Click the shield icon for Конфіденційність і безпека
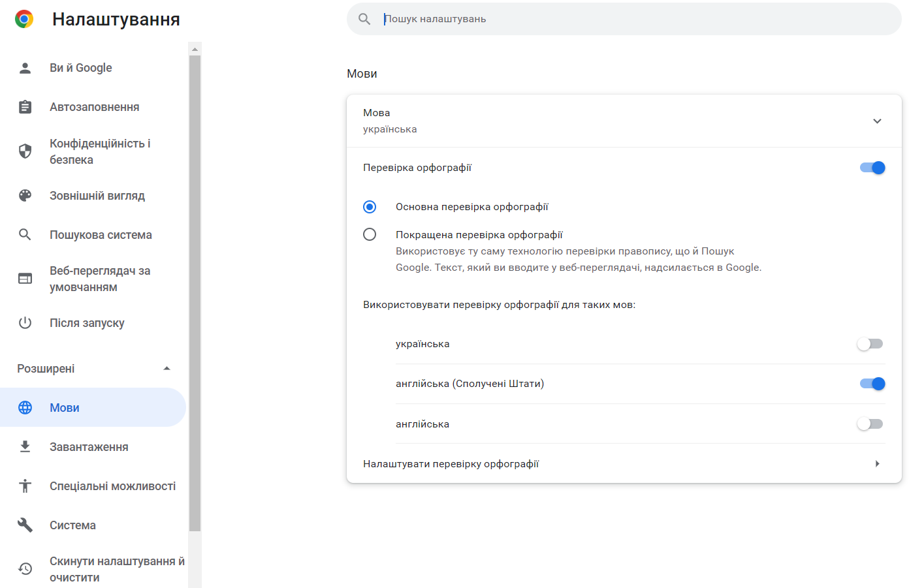The height and width of the screenshot is (588, 924). pyautogui.click(x=25, y=151)
